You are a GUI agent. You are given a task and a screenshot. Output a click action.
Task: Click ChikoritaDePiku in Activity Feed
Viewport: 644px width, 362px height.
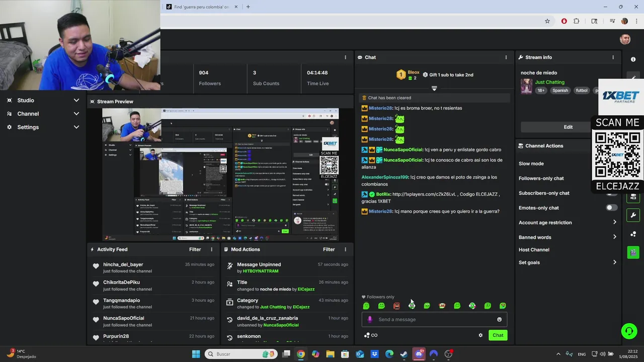[x=121, y=282]
